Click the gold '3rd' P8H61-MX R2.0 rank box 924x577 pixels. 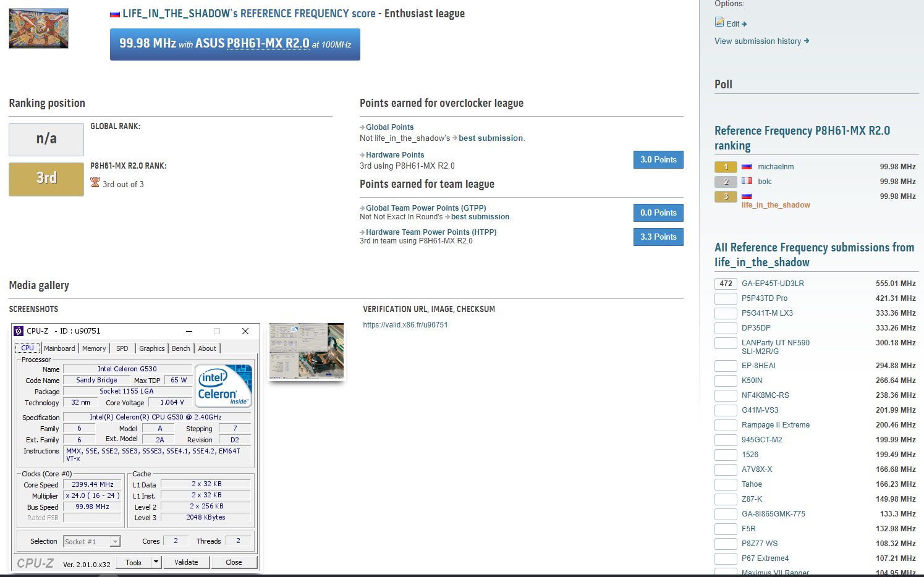pyautogui.click(x=46, y=179)
